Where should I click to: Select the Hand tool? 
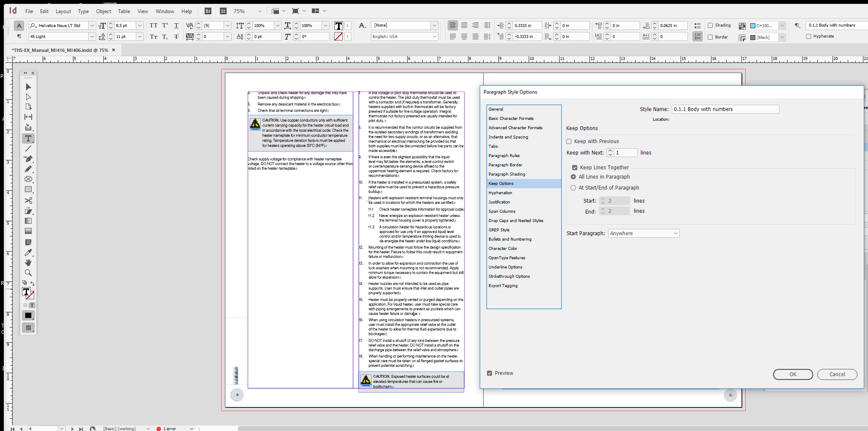click(x=28, y=263)
